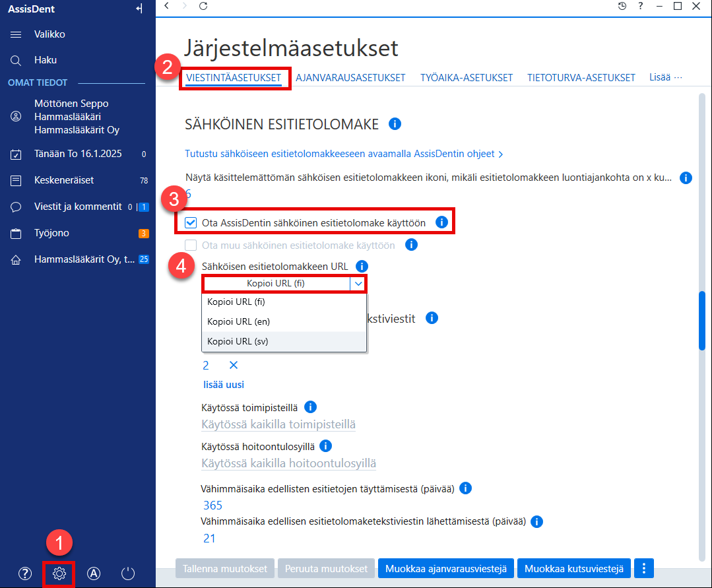Open Keskeneräiset list
Screen dimensions: 712x588
(x=78, y=180)
